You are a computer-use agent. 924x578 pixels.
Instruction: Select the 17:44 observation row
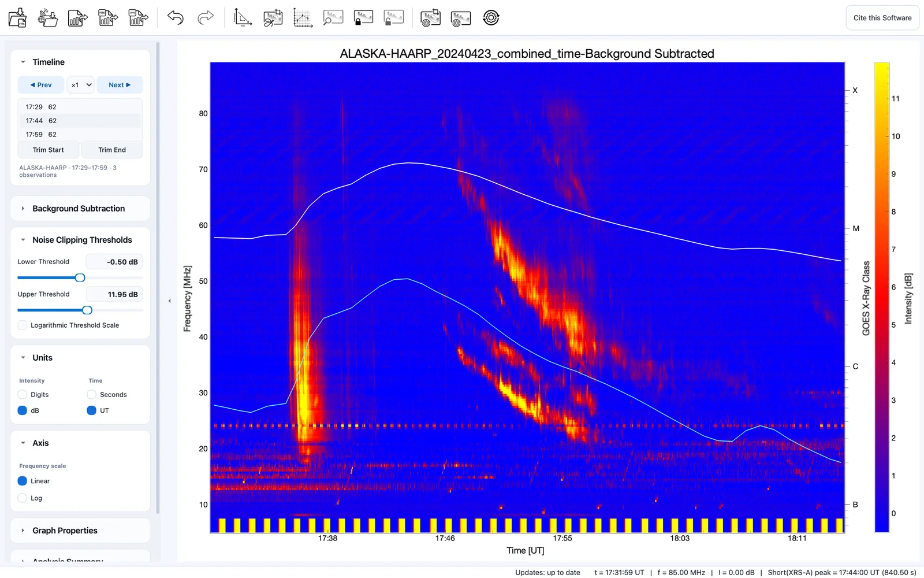point(80,121)
